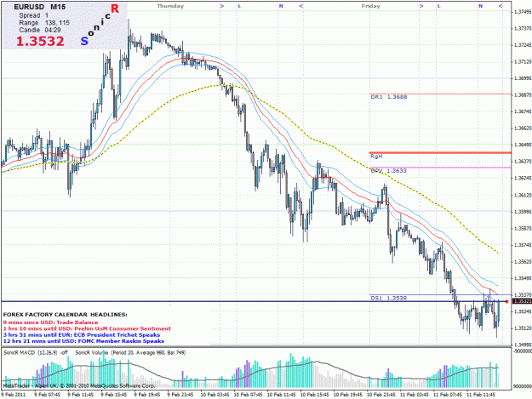
Task: Click the red dot at current price line
Action: coord(507,301)
